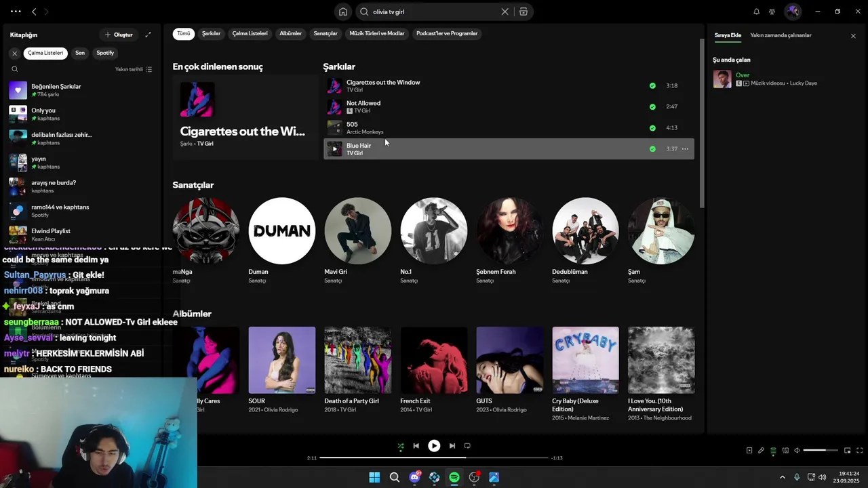Toggle the queue panel icon

773,451
